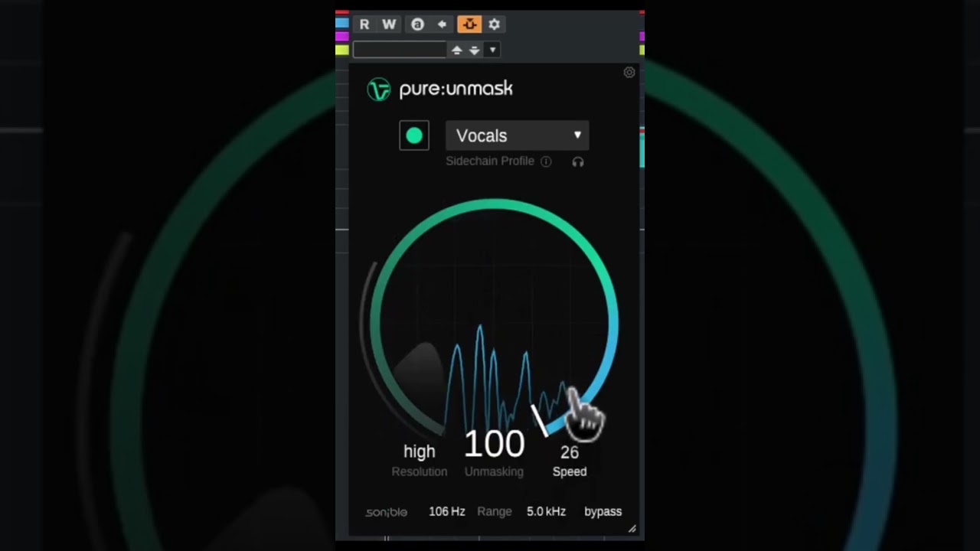Click the Speed value 26

(570, 452)
